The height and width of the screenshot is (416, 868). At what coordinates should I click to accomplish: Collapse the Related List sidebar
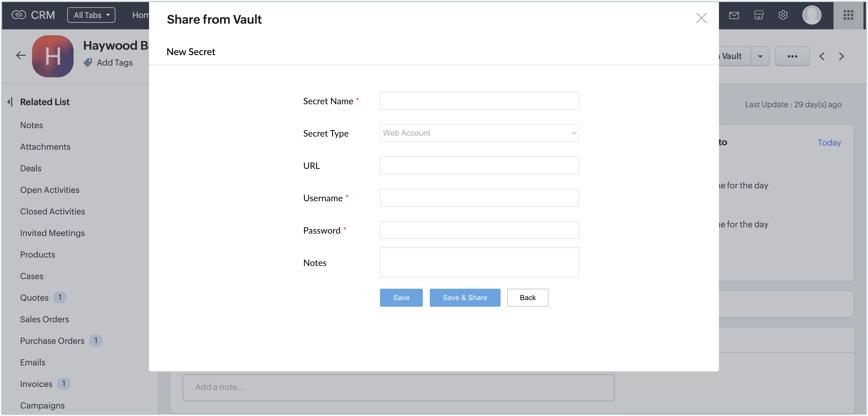click(10, 102)
